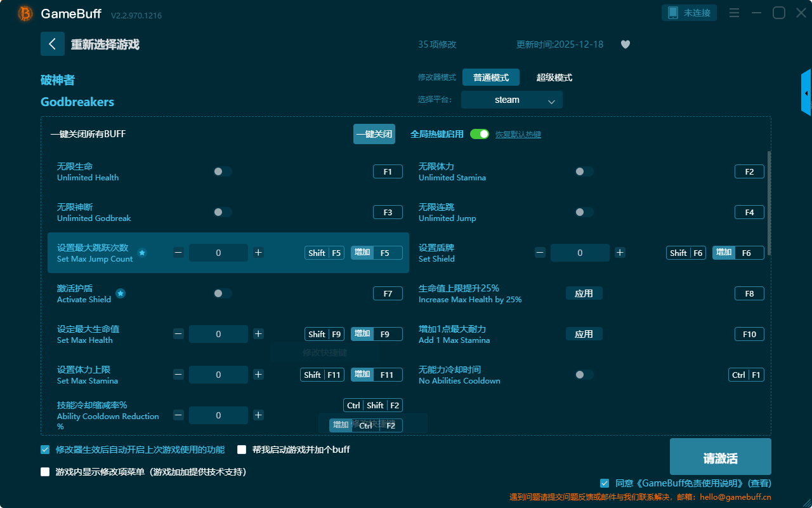Image resolution: width=812 pixels, height=508 pixels.
Task: Click the back arrow icon
Action: (53, 44)
